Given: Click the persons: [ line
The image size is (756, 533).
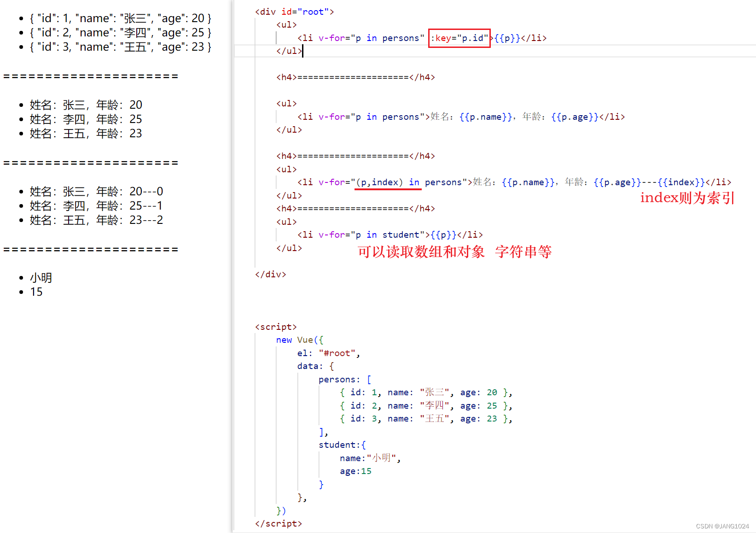Looking at the screenshot, I should point(345,380).
